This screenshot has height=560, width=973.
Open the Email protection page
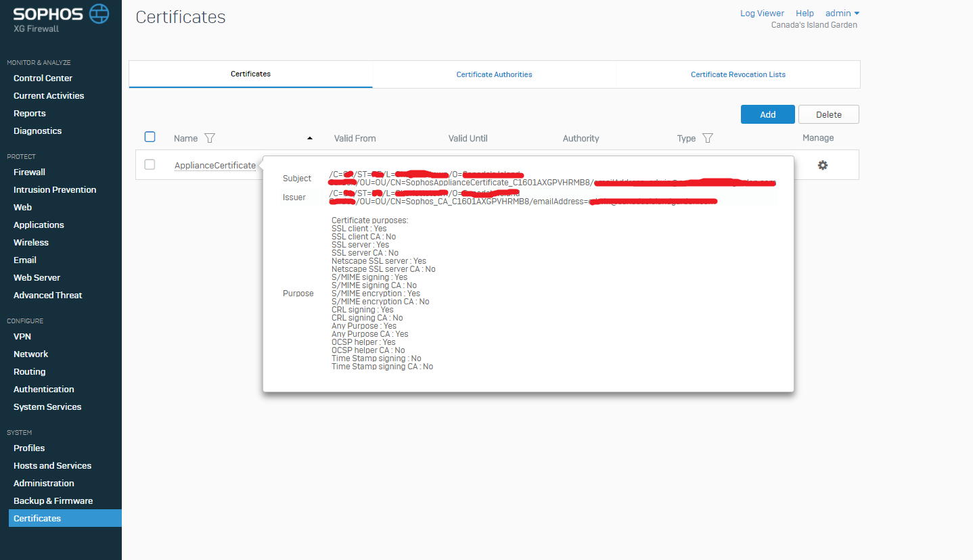coord(25,260)
